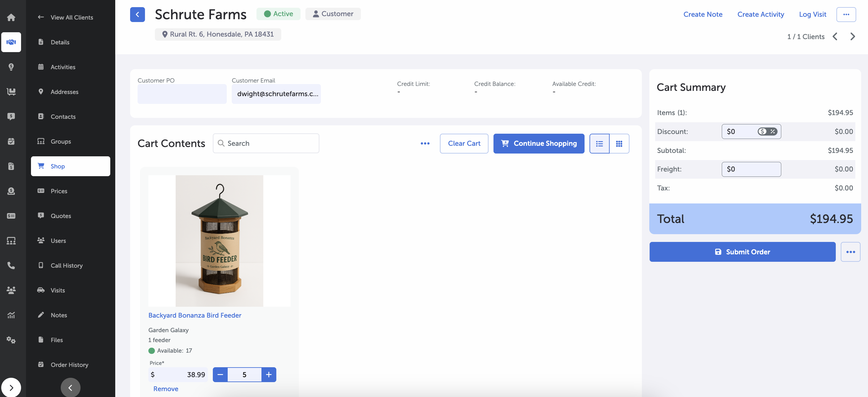Open Cart Contents three-dot options menu

pyautogui.click(x=425, y=144)
